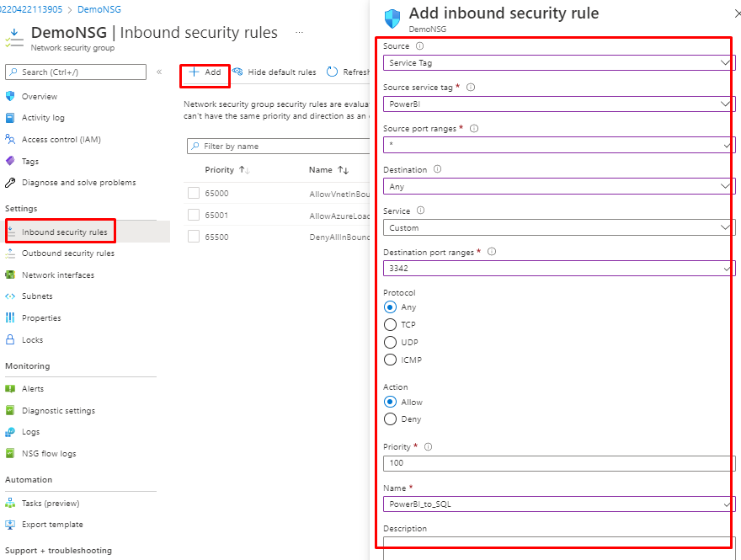741x560 pixels.
Task: Click the Add button in toolbar
Action: tap(205, 72)
